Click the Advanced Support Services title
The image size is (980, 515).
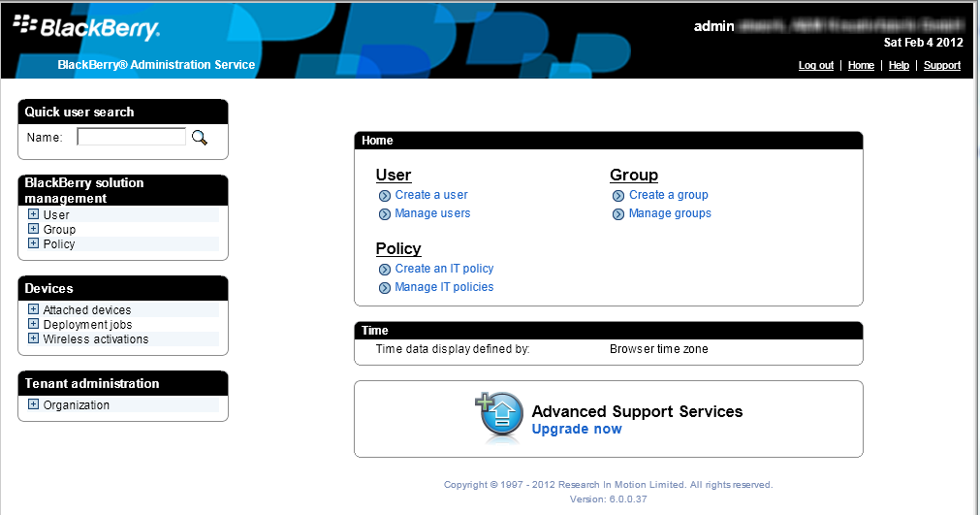coord(638,411)
